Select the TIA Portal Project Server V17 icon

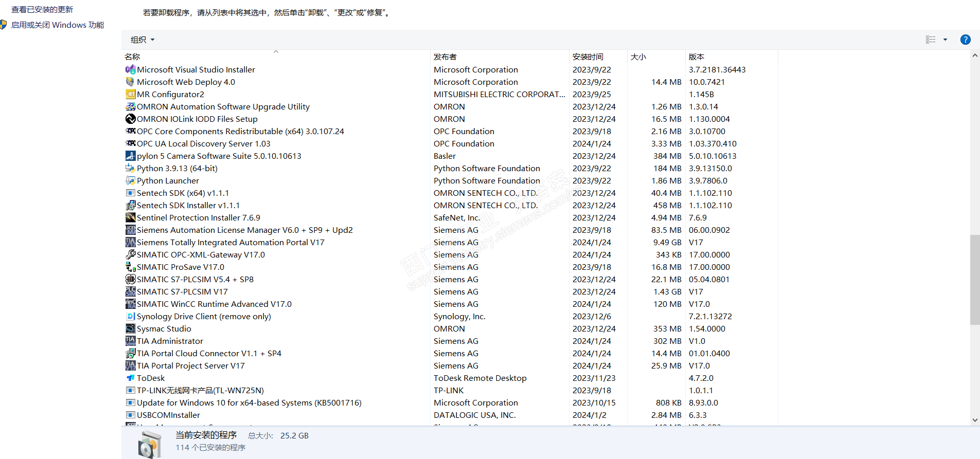131,365
